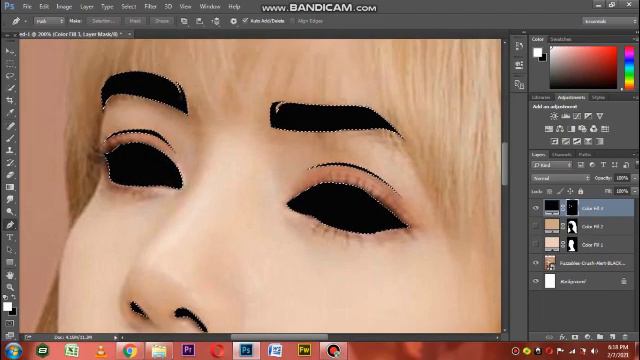This screenshot has height=360, width=640.
Task: Click the add layer mask icon
Action: click(575, 337)
